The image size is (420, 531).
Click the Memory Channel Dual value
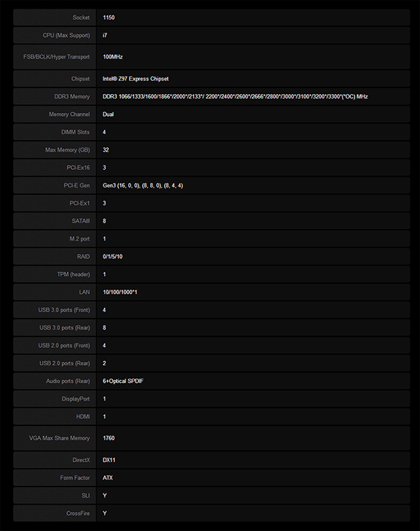pos(109,114)
